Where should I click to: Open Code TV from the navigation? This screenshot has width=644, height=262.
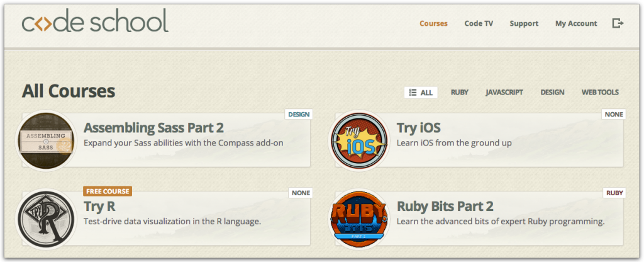click(479, 23)
